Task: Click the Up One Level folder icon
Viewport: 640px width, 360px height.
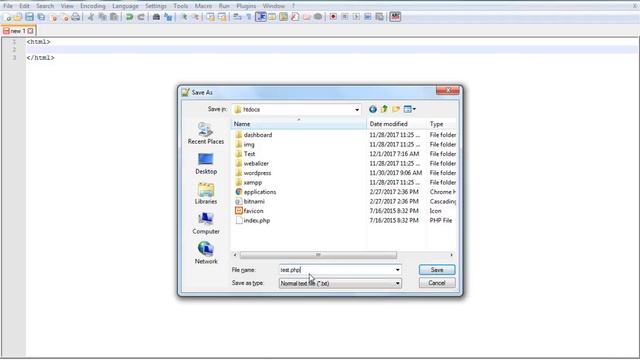Action: tap(384, 109)
